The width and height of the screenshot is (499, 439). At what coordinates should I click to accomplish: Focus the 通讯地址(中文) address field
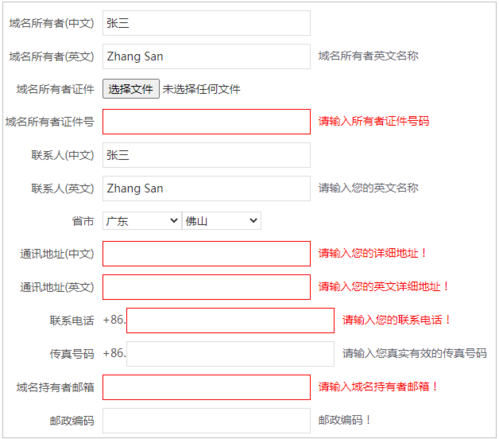pyautogui.click(x=206, y=254)
